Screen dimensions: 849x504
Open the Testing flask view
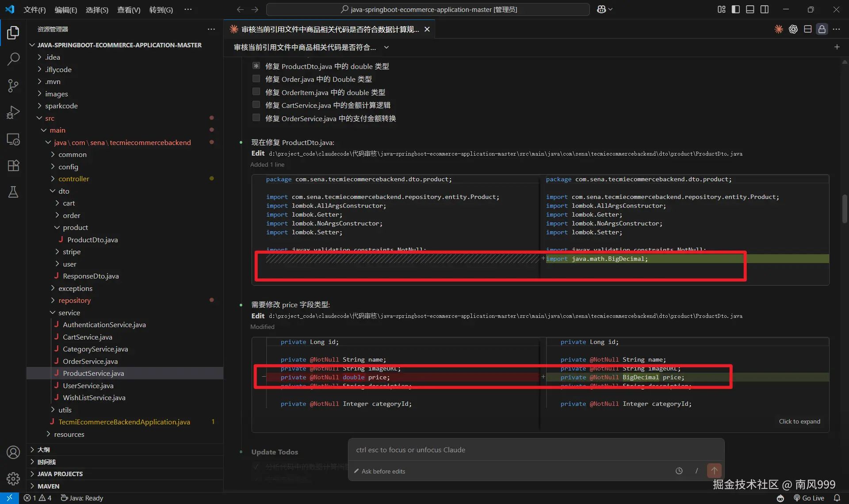coord(13,192)
